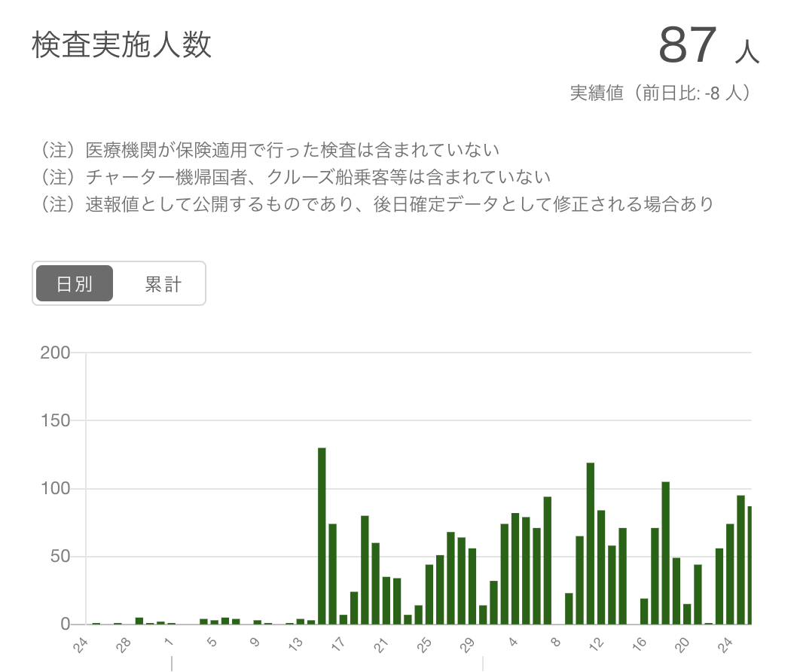The width and height of the screenshot is (794, 672).
Task: Click the 87 人 latest value
Action: [709, 45]
